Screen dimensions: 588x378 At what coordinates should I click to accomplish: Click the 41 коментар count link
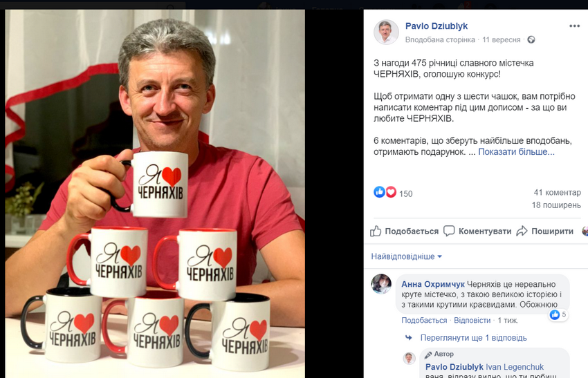pos(558,192)
